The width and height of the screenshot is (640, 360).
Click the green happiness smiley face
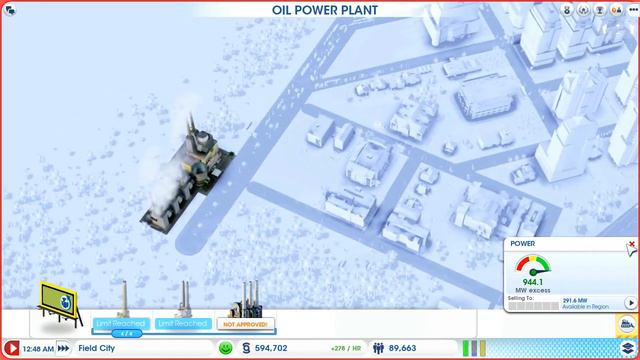click(225, 348)
